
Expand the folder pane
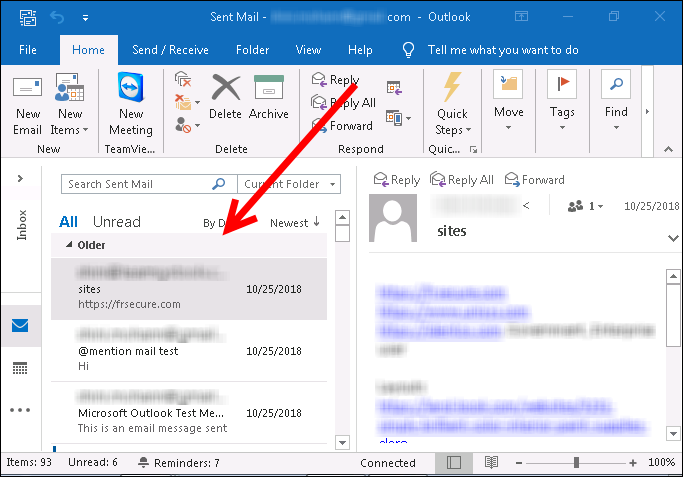[20, 178]
